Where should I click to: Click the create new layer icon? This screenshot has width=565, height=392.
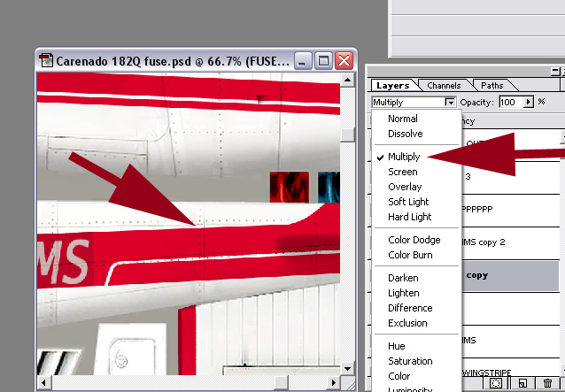point(522,383)
